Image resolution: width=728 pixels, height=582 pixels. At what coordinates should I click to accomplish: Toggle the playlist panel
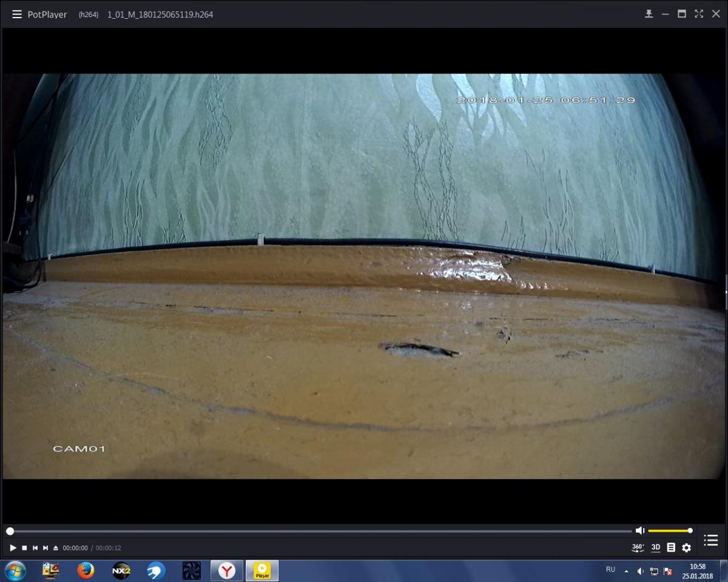click(x=711, y=540)
